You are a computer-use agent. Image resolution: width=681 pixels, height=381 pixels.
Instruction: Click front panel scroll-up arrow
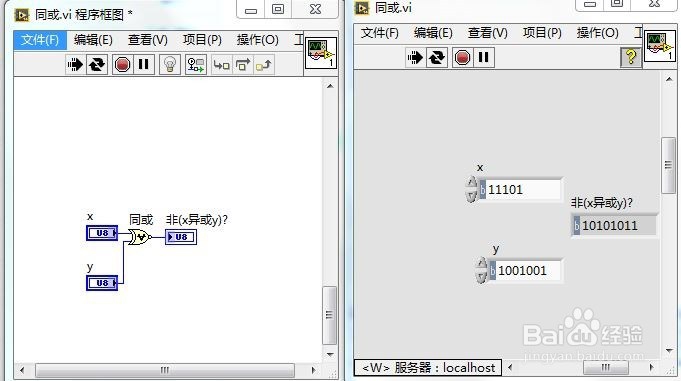[668, 79]
